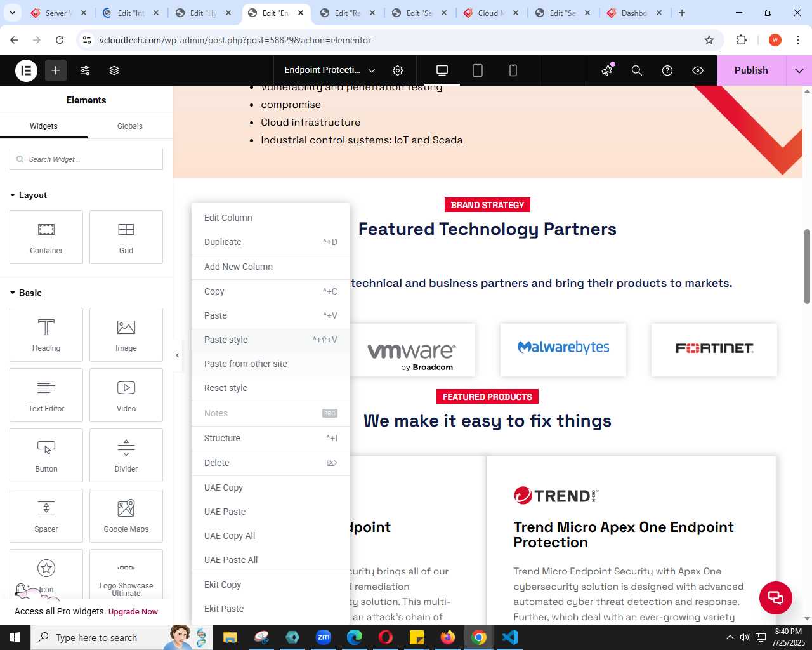The width and height of the screenshot is (812, 650).
Task: Click the Publish button
Action: point(751,70)
